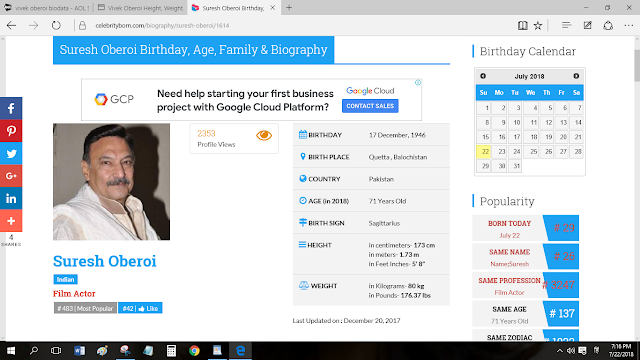Open taskbar search magnifier
This screenshot has height=360, width=640.
click(34, 351)
